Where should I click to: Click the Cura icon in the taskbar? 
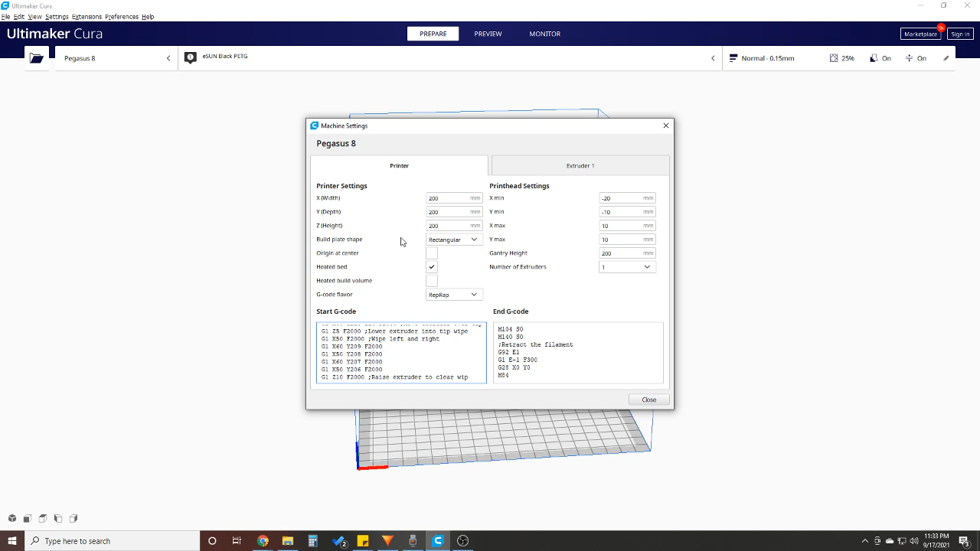coord(438,541)
